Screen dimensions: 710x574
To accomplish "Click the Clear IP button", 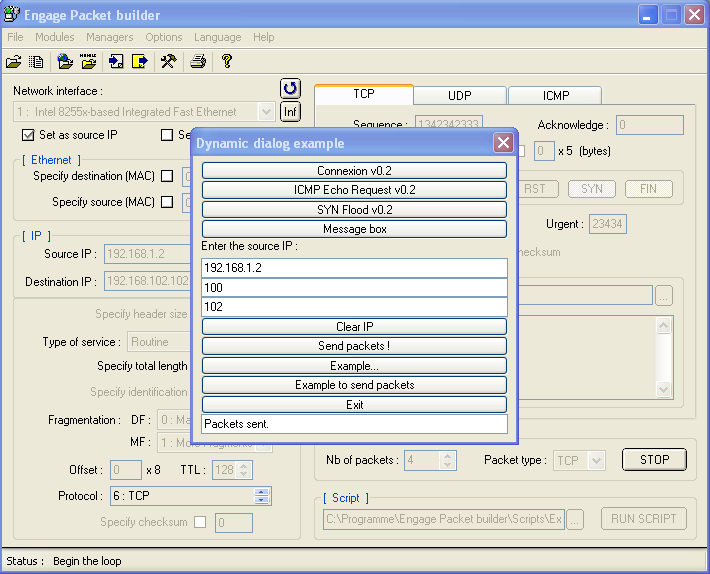I will [x=354, y=326].
